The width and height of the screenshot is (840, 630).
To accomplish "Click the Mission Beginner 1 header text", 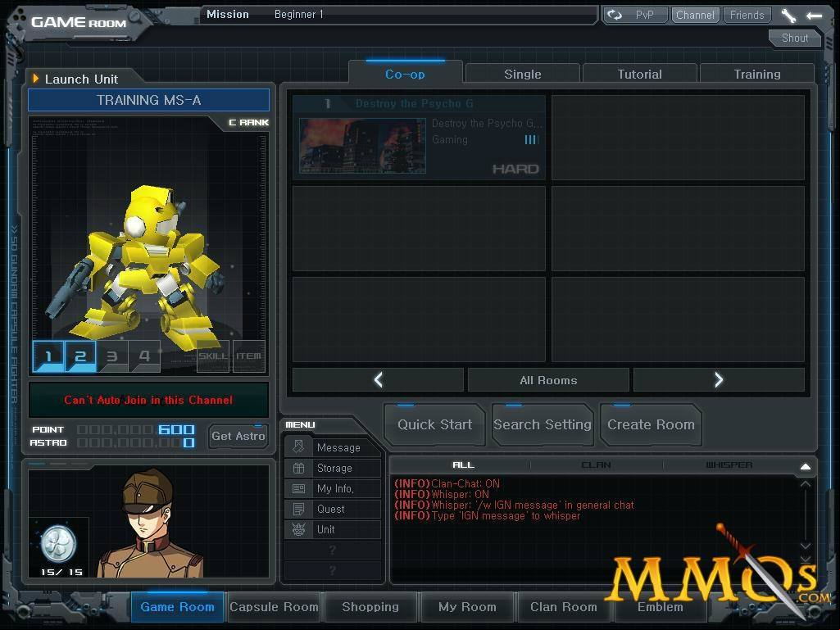I will (x=266, y=15).
